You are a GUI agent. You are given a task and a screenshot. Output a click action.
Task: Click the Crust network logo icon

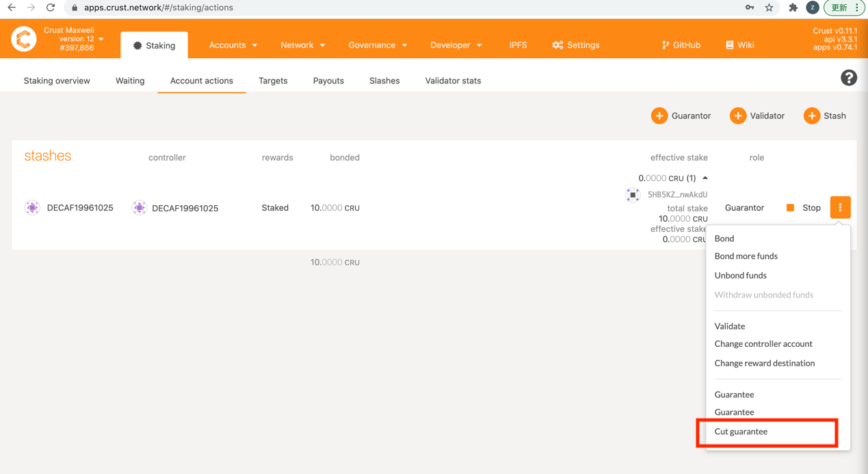click(x=24, y=39)
